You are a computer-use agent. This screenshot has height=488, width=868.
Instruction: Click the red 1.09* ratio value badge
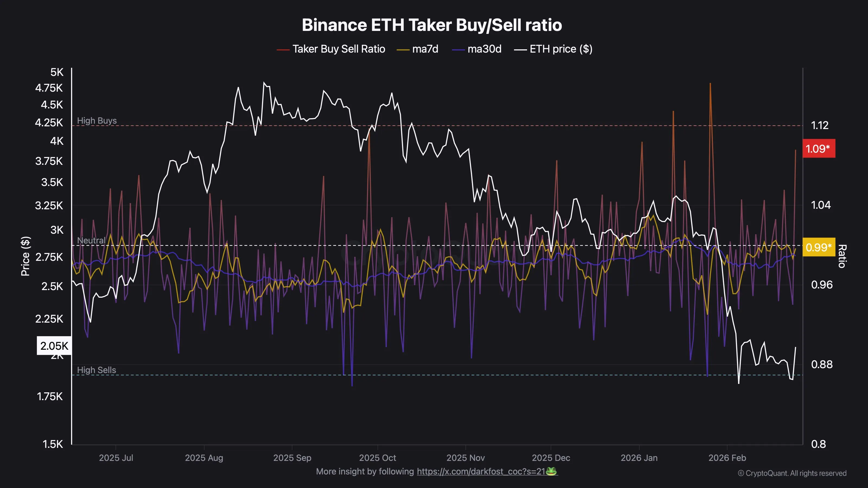click(819, 149)
